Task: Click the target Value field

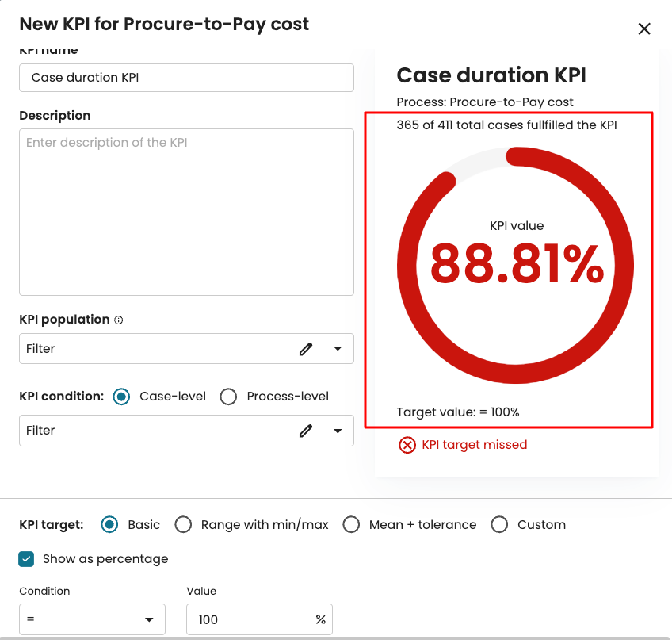Action: pos(250,619)
